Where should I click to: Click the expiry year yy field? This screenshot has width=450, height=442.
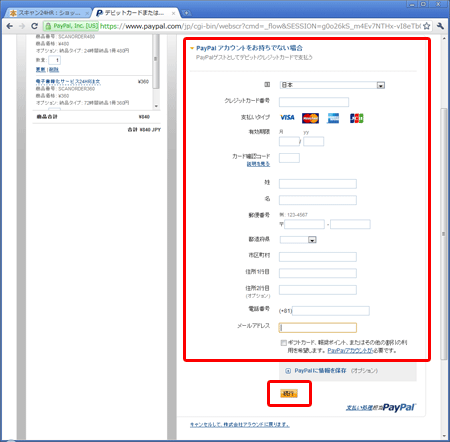tap(313, 142)
